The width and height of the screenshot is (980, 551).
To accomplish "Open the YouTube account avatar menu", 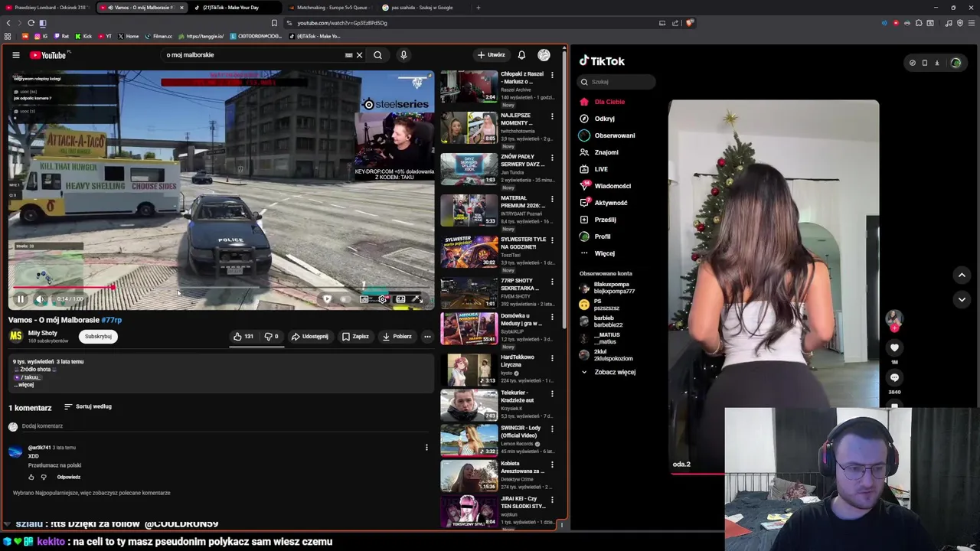I will (544, 55).
